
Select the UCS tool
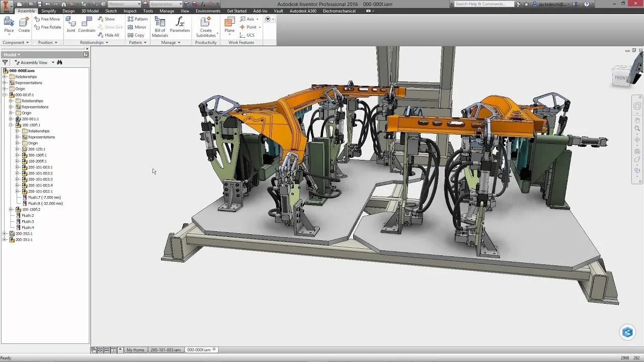[x=247, y=35]
